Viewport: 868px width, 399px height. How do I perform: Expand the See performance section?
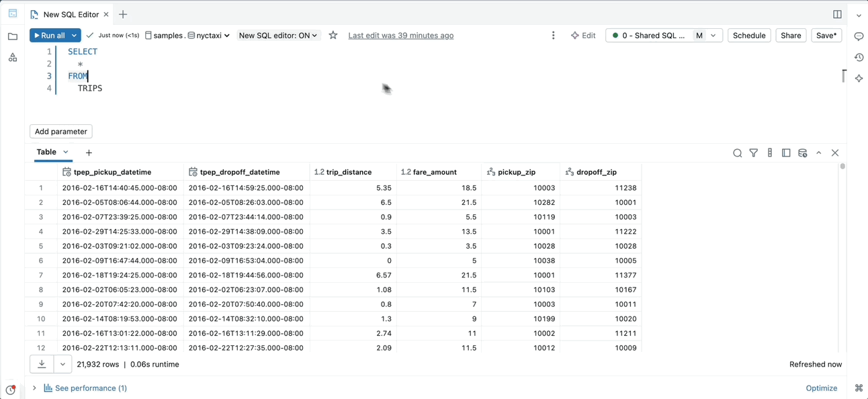85,388
